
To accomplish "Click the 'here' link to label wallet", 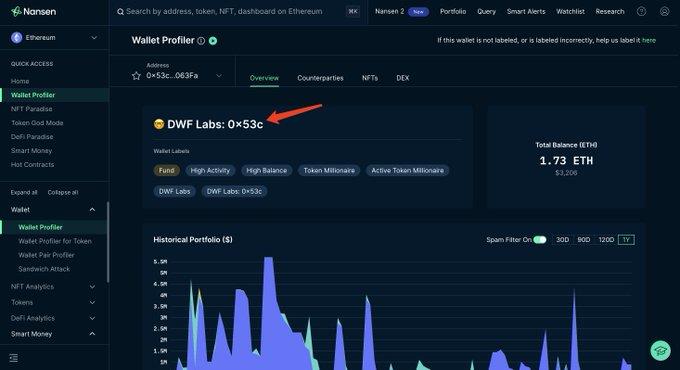I will tap(649, 40).
